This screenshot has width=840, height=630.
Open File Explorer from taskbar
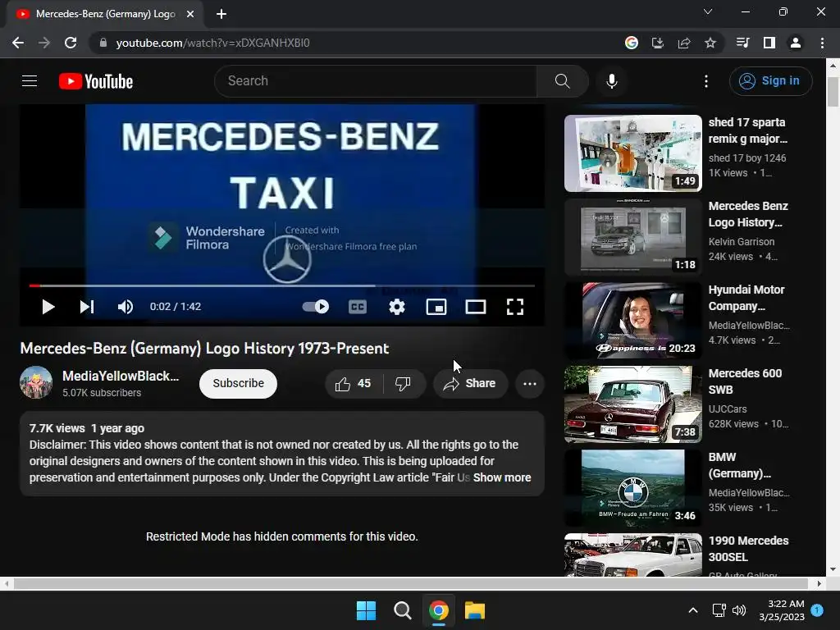coord(475,610)
